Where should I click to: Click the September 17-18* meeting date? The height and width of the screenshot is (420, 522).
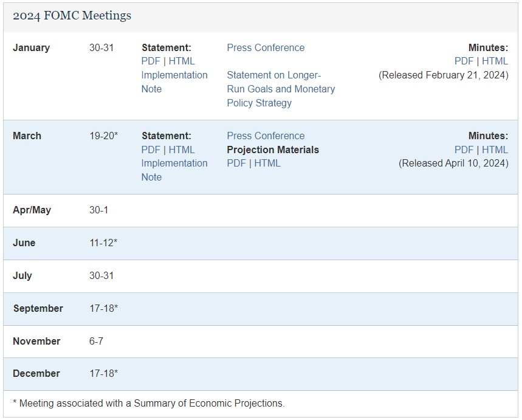[x=103, y=309]
